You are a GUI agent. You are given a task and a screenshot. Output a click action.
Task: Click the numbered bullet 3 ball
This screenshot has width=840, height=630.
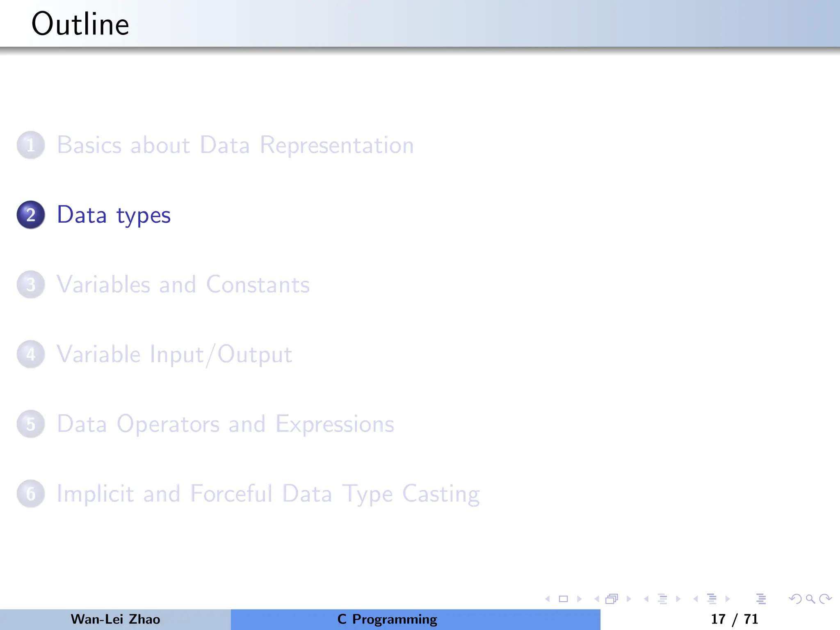31,285
